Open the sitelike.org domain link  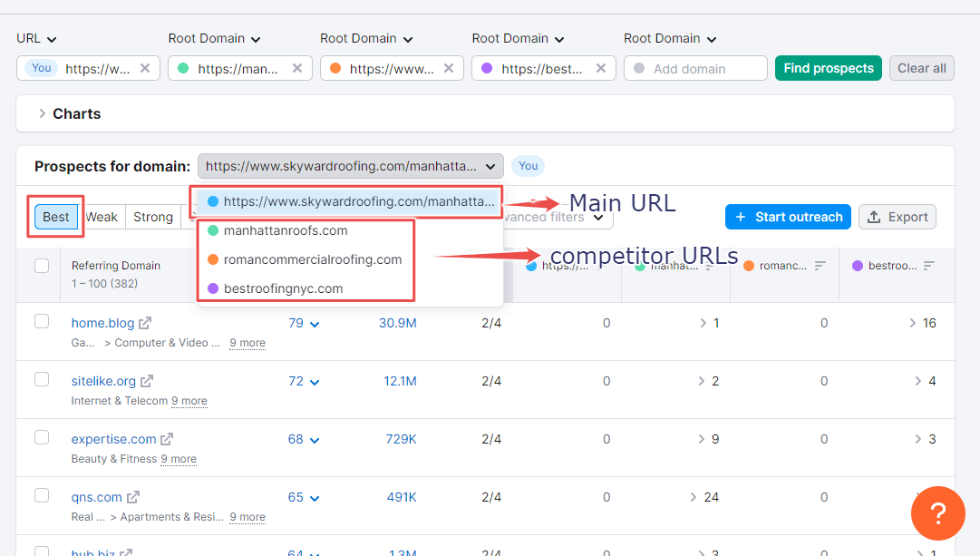103,381
